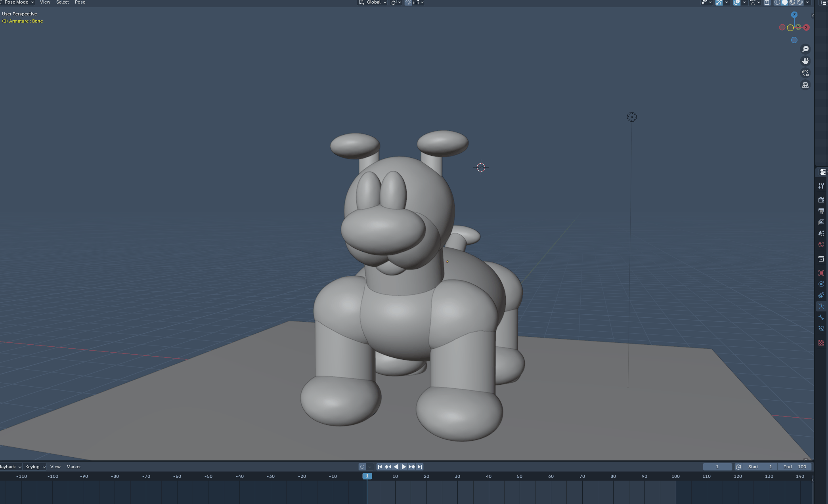This screenshot has height=504, width=828.
Task: Open the Tool properties tab
Action: click(821, 186)
